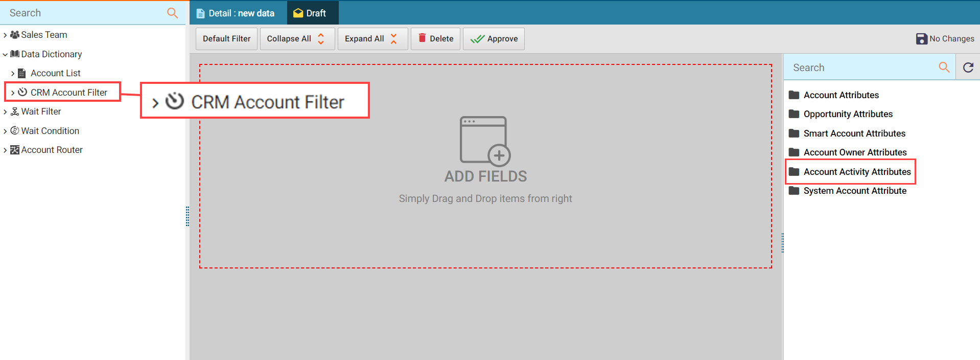Click the Opportunity Attributes folder icon
The height and width of the screenshot is (360, 980).
click(x=794, y=114)
